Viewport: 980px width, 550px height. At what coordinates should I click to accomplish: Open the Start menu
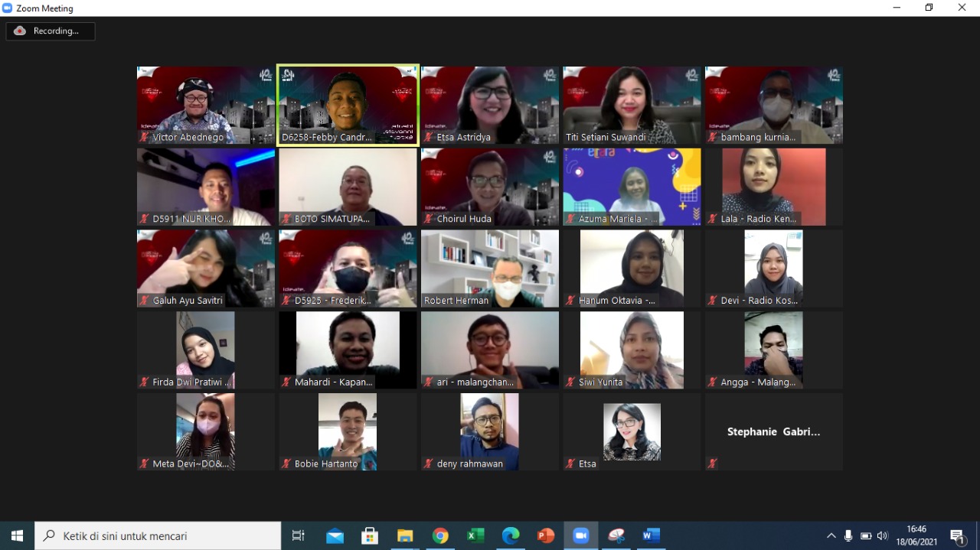coord(16,536)
